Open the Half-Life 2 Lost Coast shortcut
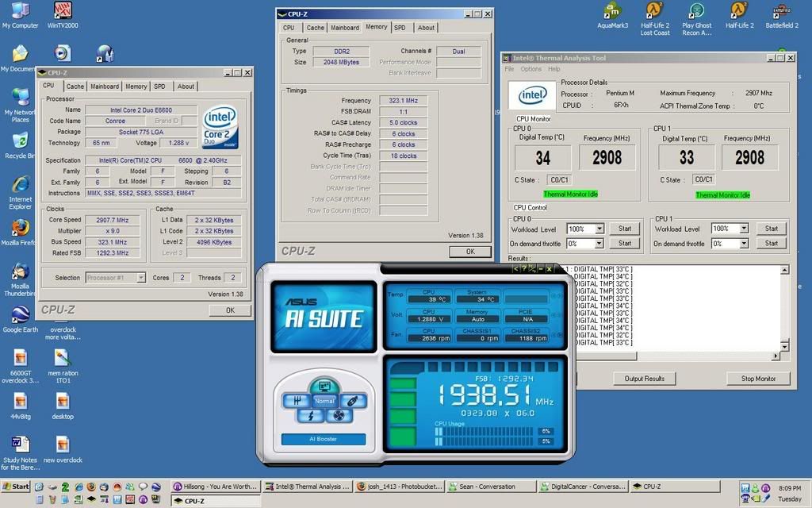This screenshot has height=508, width=812. click(655, 19)
